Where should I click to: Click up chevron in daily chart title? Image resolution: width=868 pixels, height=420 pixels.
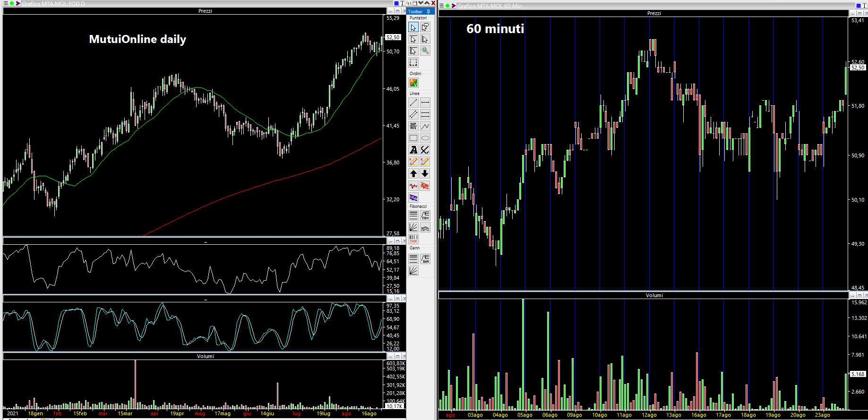pyautogui.click(x=427, y=3)
